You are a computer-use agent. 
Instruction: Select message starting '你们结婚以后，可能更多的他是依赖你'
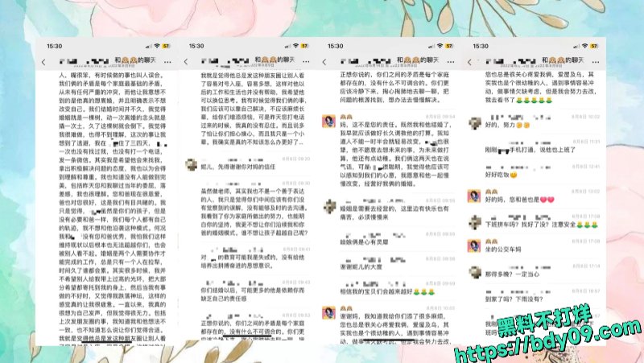(252, 295)
